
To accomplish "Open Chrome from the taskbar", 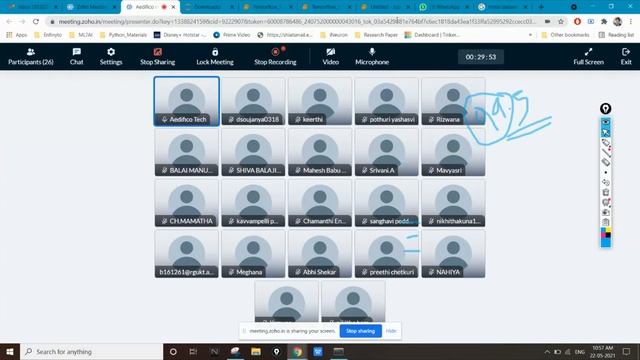I will click(297, 351).
